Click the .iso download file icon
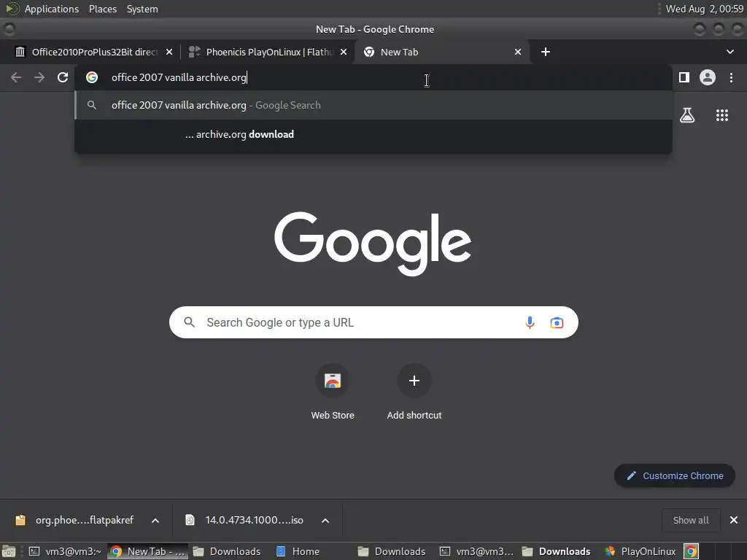Image resolution: width=747 pixels, height=560 pixels. point(190,520)
